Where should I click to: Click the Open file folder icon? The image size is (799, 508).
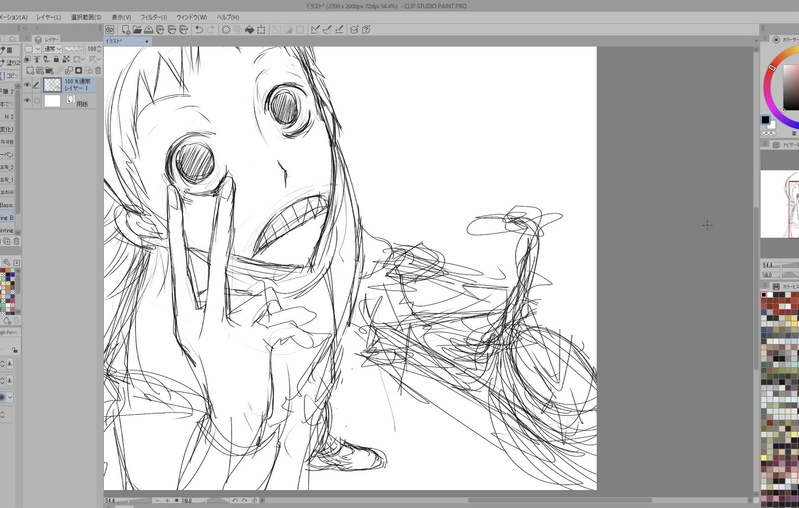137,30
